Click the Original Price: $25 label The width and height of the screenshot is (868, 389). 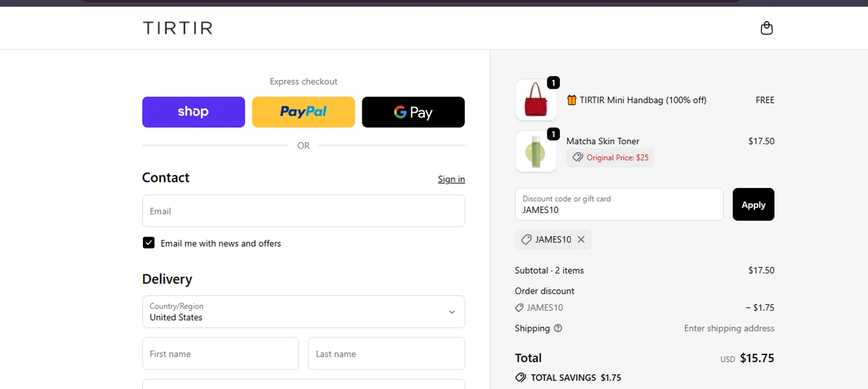point(617,157)
